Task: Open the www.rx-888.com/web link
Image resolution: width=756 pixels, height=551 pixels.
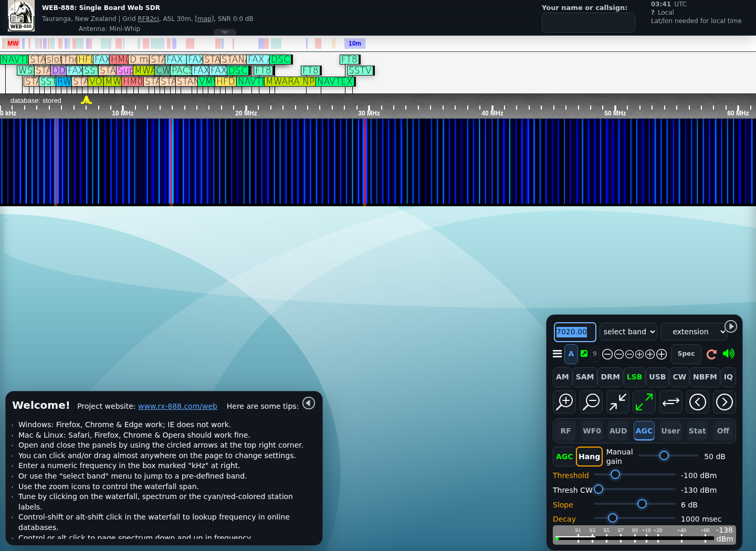Action: click(x=177, y=406)
